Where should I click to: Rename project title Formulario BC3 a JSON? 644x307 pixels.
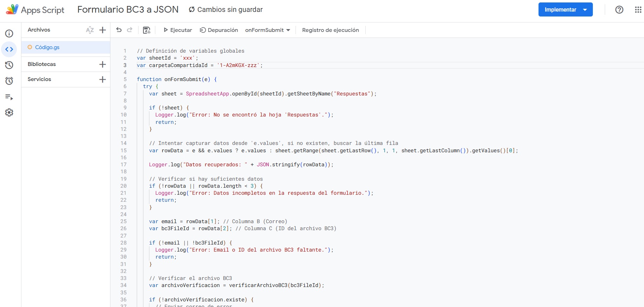(128, 9)
